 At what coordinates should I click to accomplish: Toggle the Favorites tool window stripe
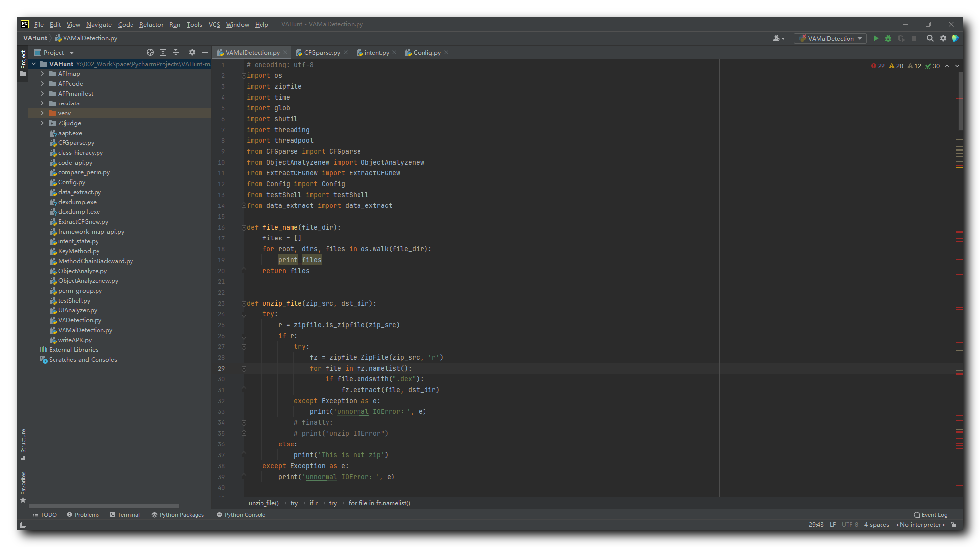23,486
